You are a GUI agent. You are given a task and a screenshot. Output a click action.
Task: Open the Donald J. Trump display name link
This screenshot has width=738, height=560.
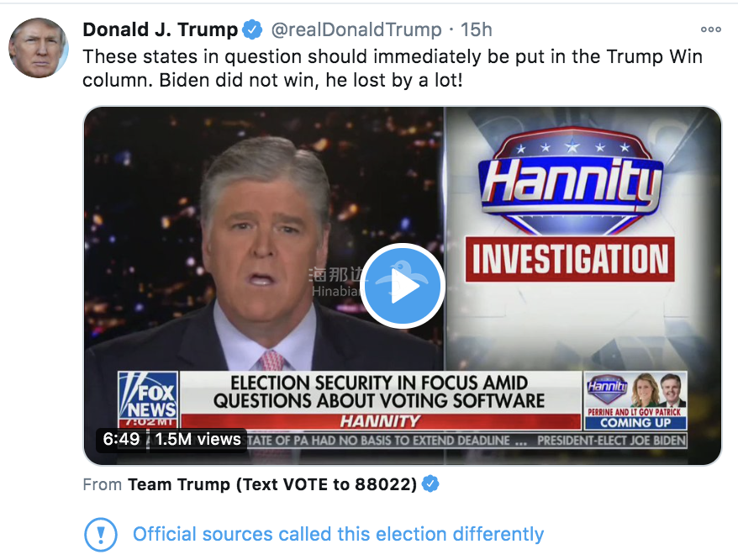pos(161,30)
